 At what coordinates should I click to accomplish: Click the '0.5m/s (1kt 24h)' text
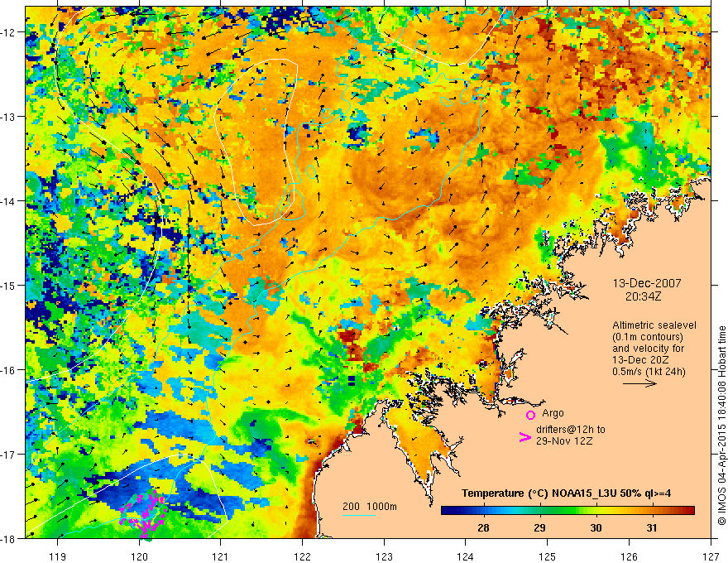pos(649,372)
